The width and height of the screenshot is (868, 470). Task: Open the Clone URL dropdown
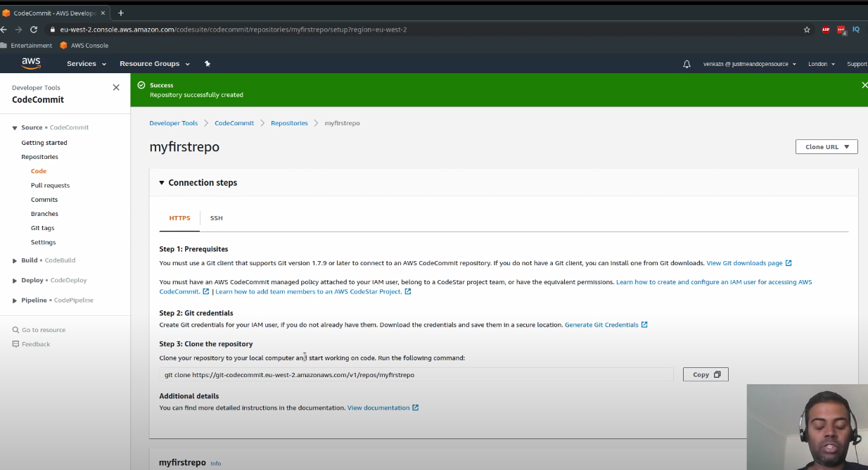click(x=826, y=147)
